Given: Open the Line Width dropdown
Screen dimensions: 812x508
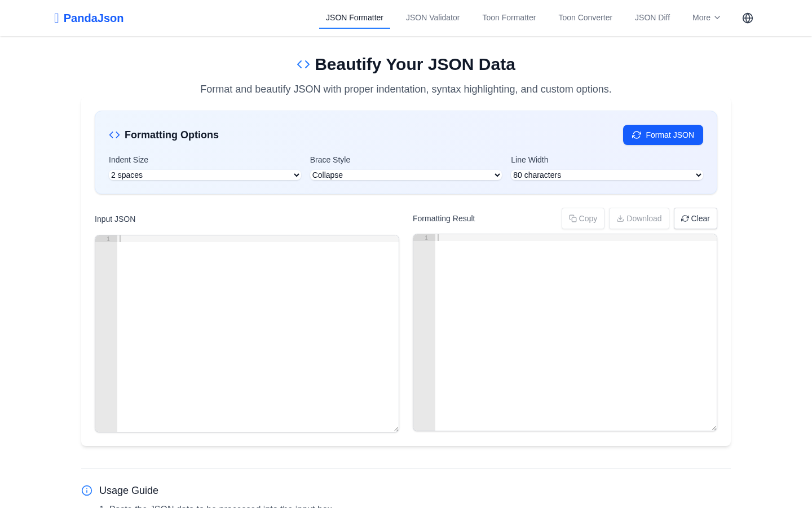Looking at the screenshot, I should (x=607, y=175).
